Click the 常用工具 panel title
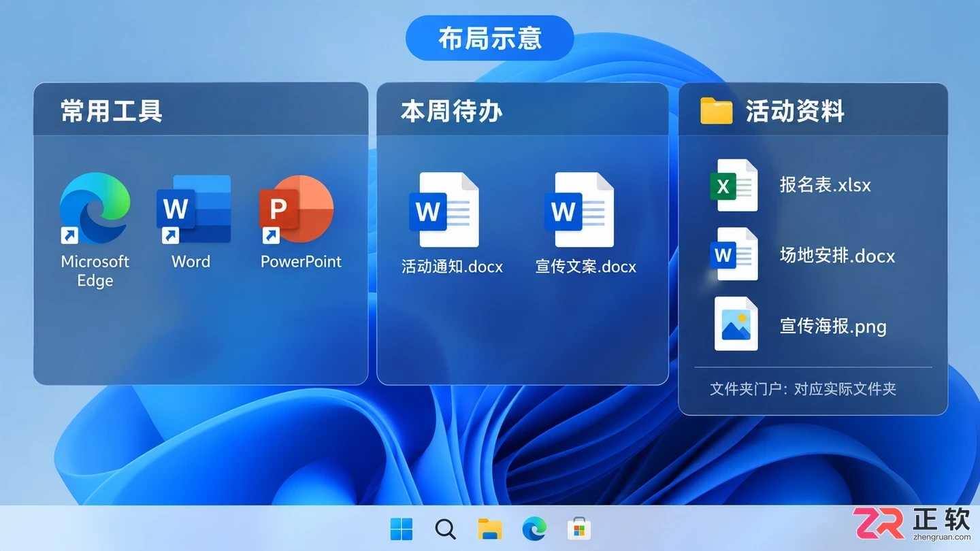Screen dimensions: 980x551 [x=112, y=111]
